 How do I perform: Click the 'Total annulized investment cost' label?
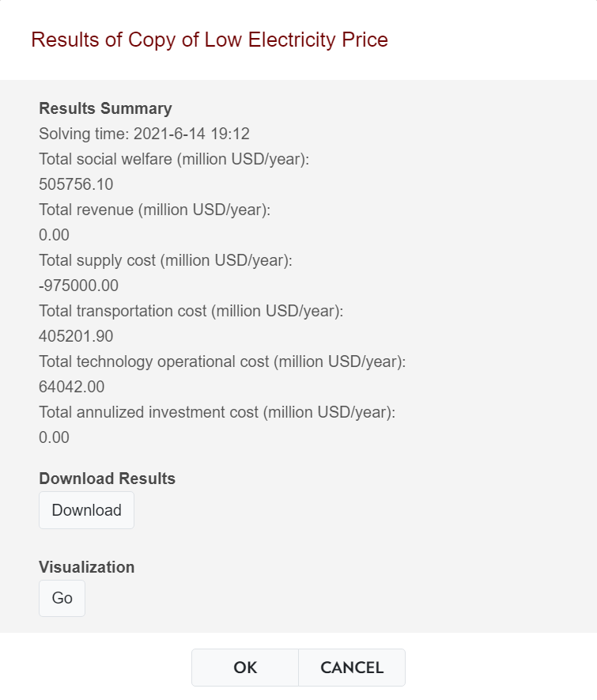(217, 412)
